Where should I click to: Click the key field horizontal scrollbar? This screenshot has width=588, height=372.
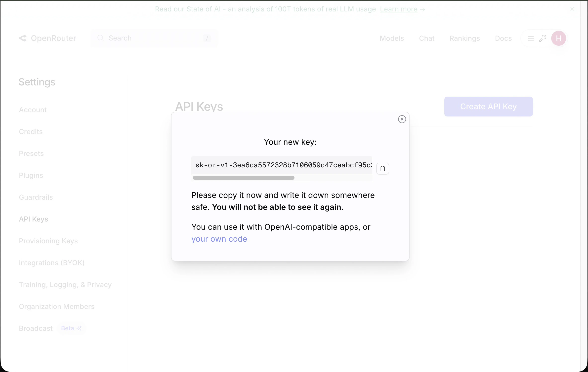tap(244, 178)
